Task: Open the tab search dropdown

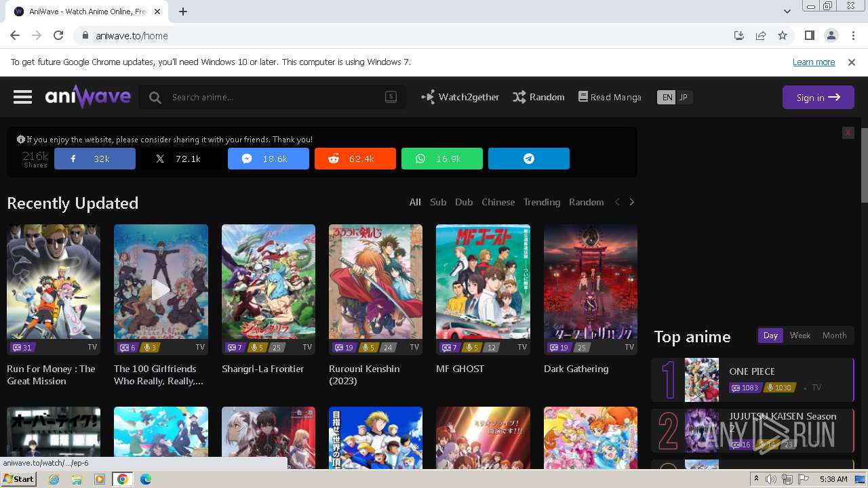Action: pos(787,12)
